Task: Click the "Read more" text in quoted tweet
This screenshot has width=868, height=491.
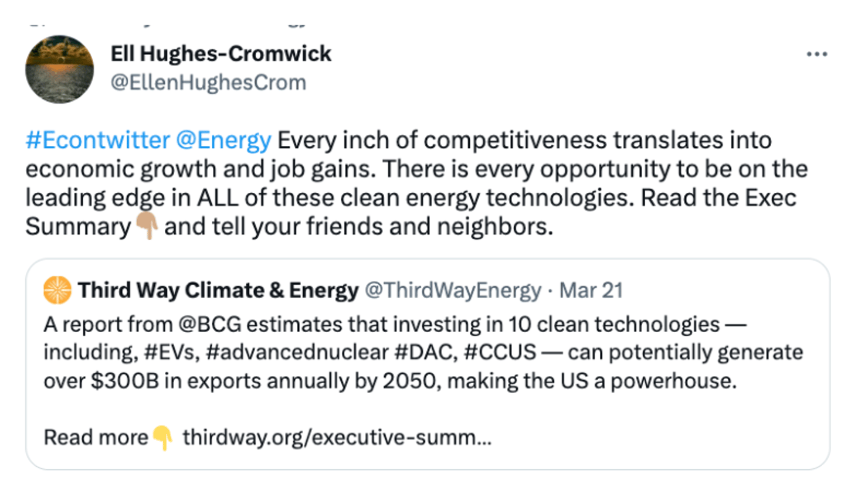Action: [x=96, y=437]
